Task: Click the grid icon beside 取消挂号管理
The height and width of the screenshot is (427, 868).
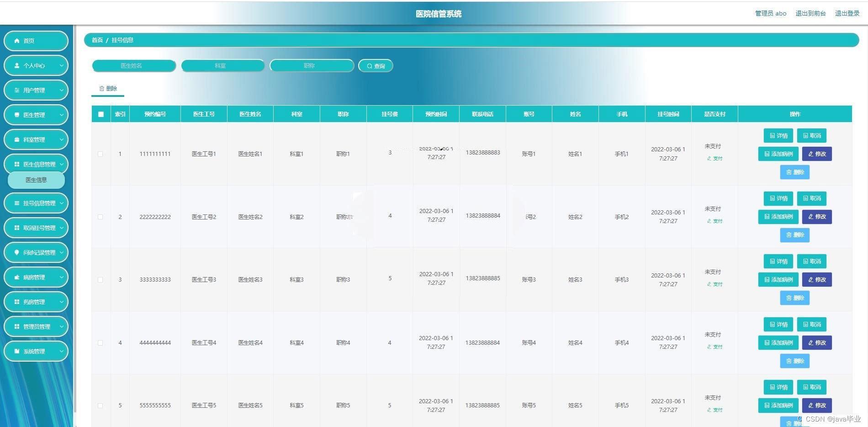Action: point(17,228)
